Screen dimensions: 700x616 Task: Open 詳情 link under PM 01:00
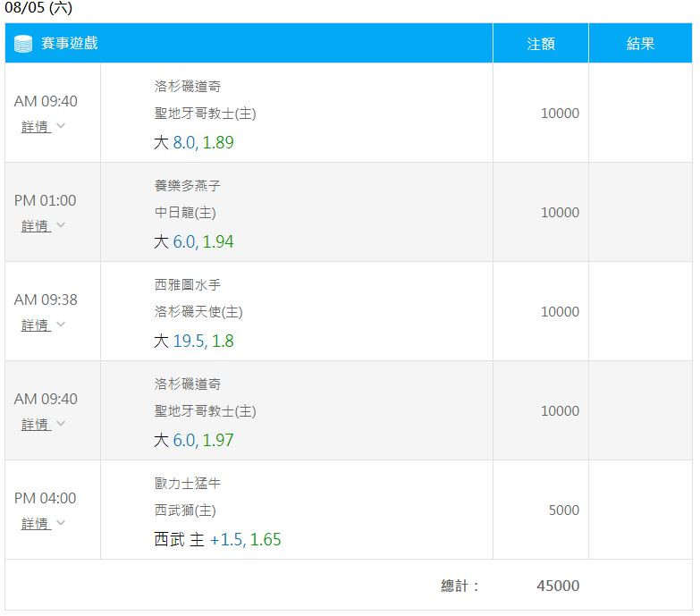pyautogui.click(x=36, y=226)
